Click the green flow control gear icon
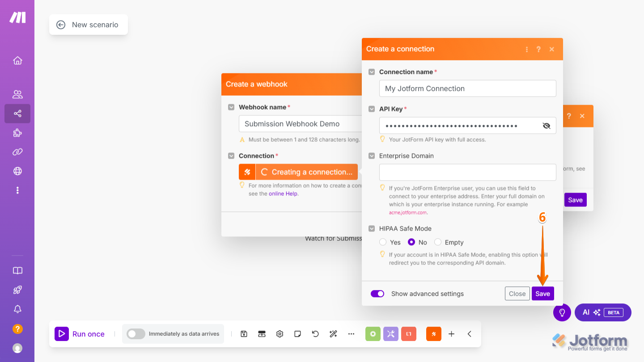644x362 pixels. click(373, 334)
